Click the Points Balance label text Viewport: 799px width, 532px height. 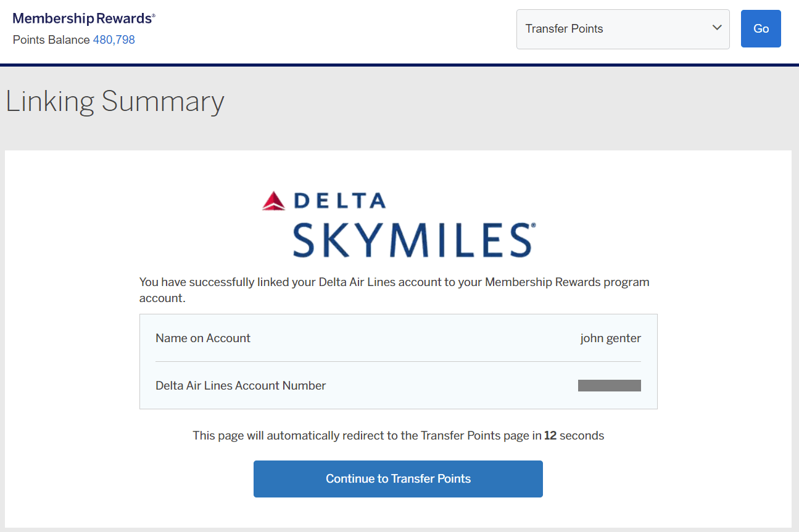51,40
